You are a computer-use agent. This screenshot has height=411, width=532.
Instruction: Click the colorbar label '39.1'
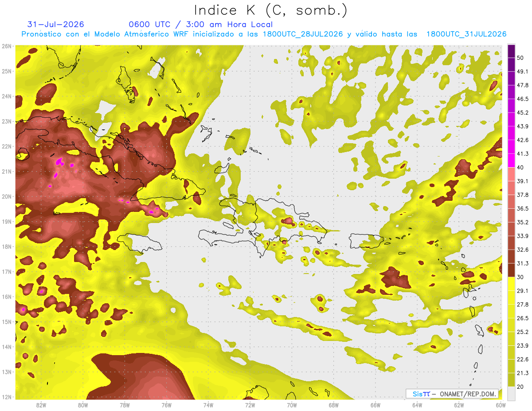(523, 181)
